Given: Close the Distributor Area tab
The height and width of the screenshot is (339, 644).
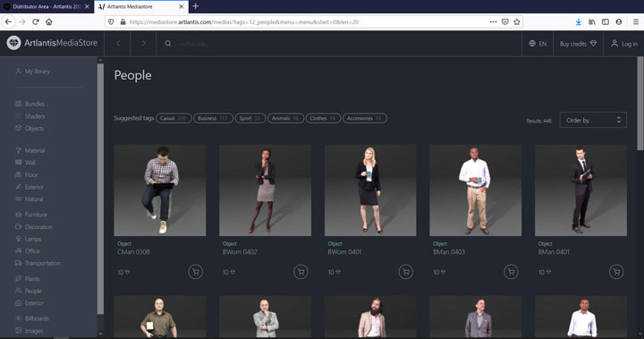Looking at the screenshot, I should click(87, 6).
